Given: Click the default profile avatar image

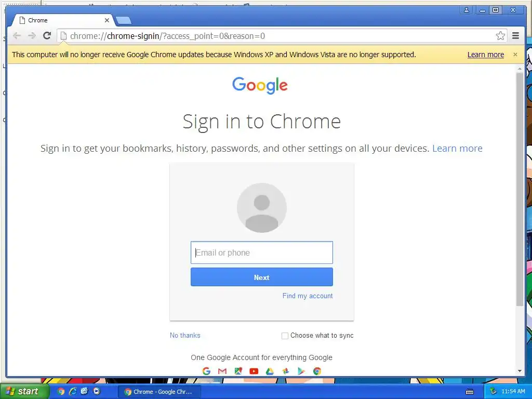Looking at the screenshot, I should pyautogui.click(x=262, y=208).
